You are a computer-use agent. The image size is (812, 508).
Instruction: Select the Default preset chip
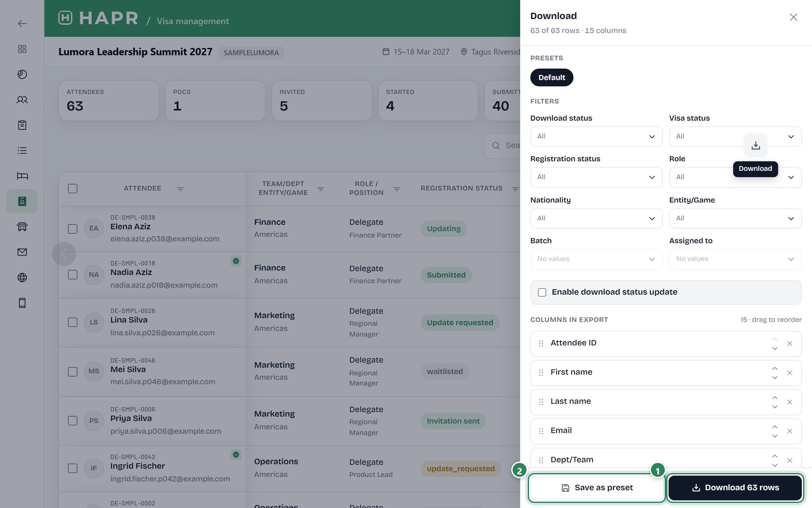click(552, 77)
